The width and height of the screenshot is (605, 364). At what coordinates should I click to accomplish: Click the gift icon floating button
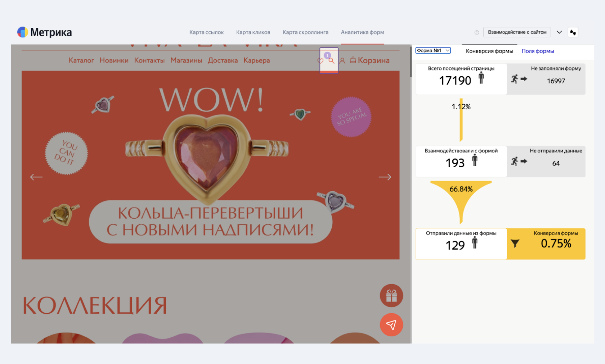(391, 296)
